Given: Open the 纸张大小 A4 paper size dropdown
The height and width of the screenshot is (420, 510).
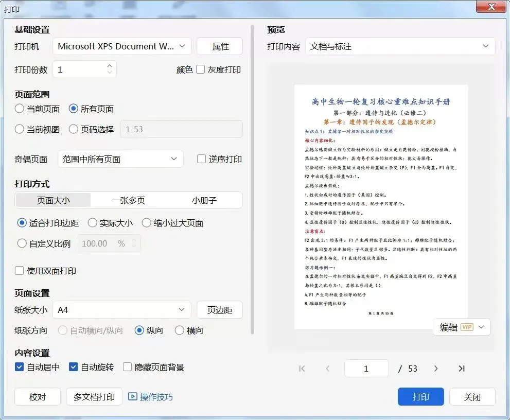Looking at the screenshot, I should 121,310.
